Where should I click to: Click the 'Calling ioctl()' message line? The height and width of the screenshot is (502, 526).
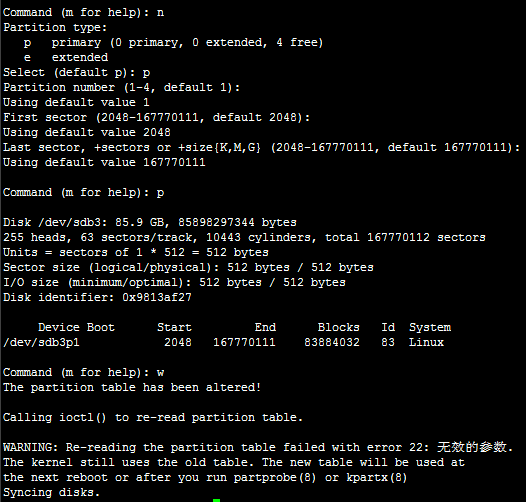[153, 417]
